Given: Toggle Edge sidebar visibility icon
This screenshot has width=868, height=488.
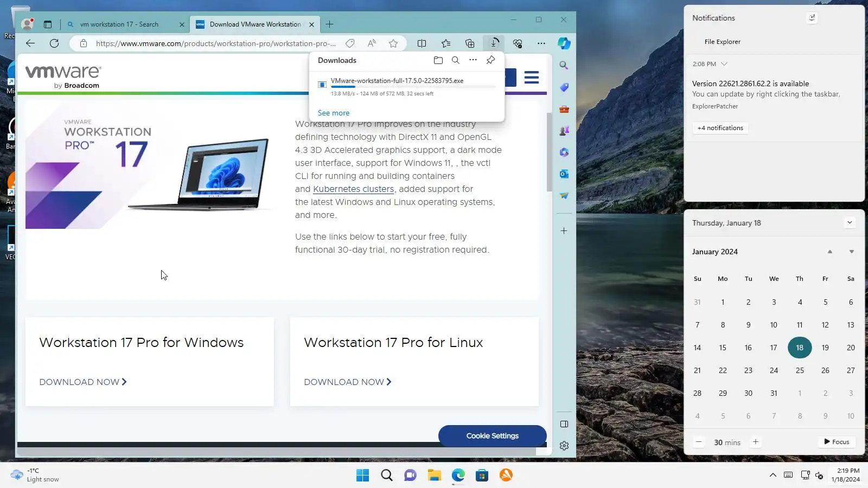Looking at the screenshot, I should (x=564, y=424).
